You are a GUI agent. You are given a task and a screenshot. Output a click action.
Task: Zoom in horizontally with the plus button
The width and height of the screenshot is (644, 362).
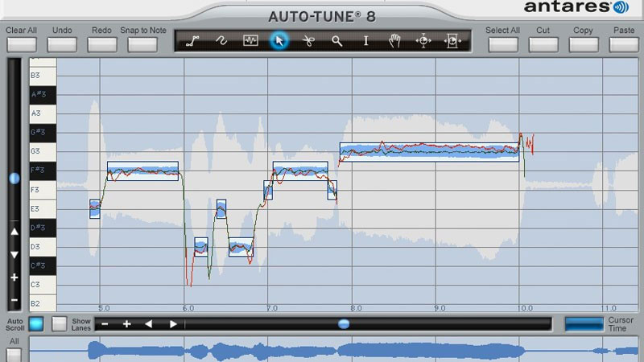(x=126, y=324)
